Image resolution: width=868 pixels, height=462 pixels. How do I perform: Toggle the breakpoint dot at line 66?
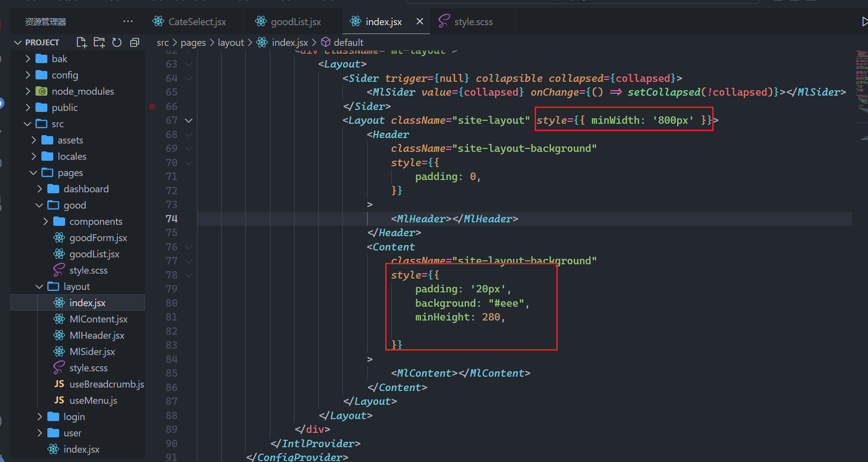(152, 106)
